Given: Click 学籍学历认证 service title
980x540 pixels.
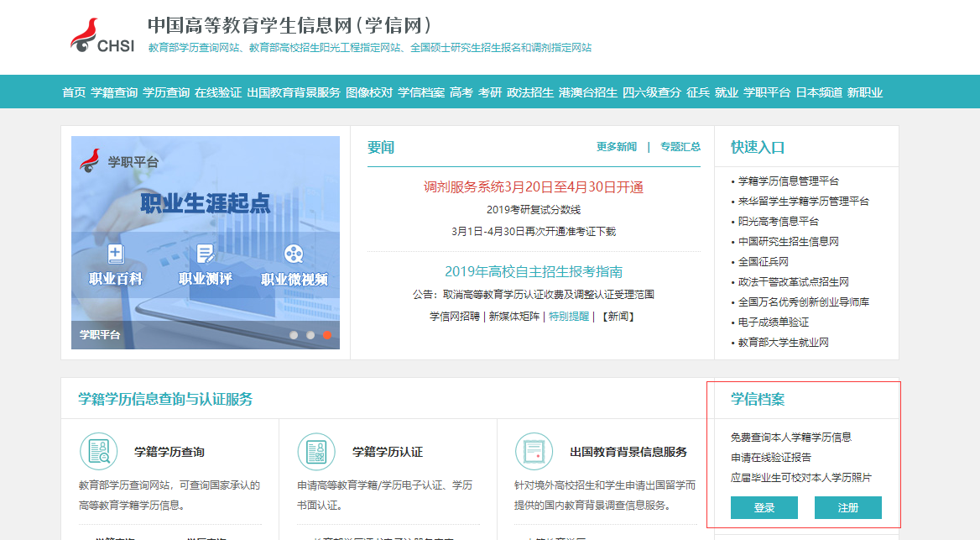Looking at the screenshot, I should click(x=388, y=452).
